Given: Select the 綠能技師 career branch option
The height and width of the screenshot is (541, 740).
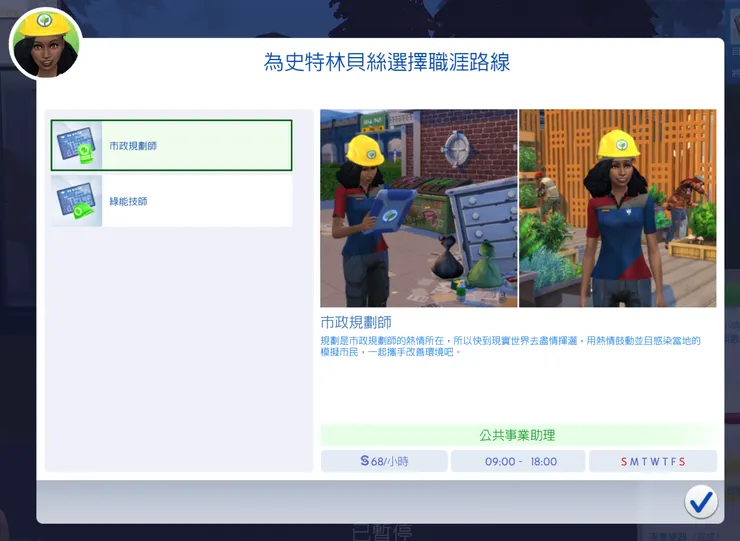Looking at the screenshot, I should 171,201.
